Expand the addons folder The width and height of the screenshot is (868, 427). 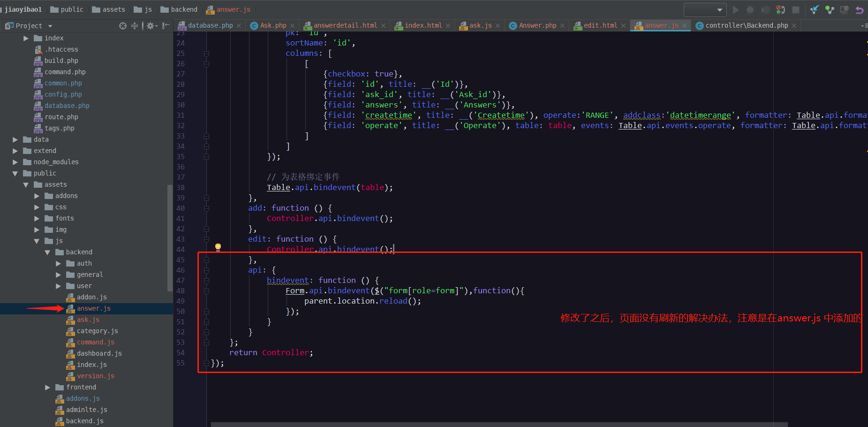click(37, 196)
